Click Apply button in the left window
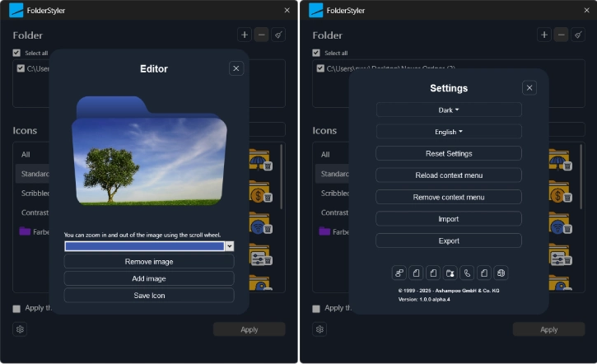The height and width of the screenshot is (364, 597). (x=249, y=329)
